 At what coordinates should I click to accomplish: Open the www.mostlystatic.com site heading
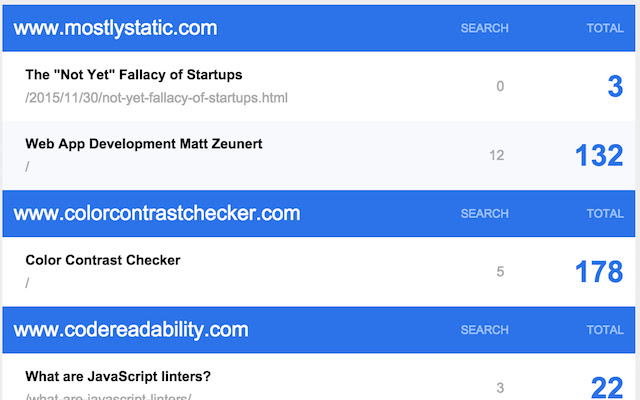tap(116, 28)
